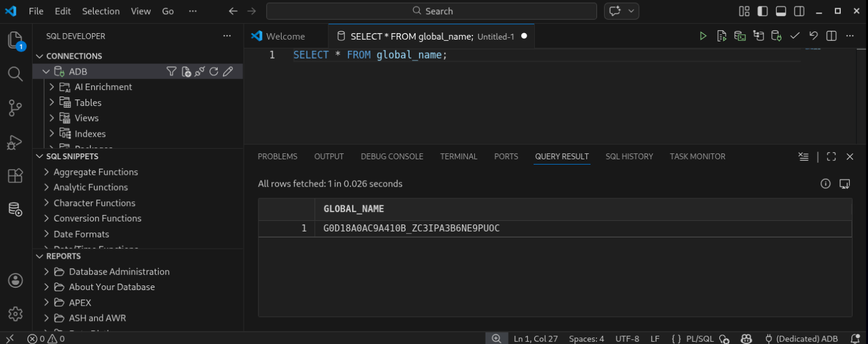Apply a filter on the ADB connection

click(x=171, y=71)
